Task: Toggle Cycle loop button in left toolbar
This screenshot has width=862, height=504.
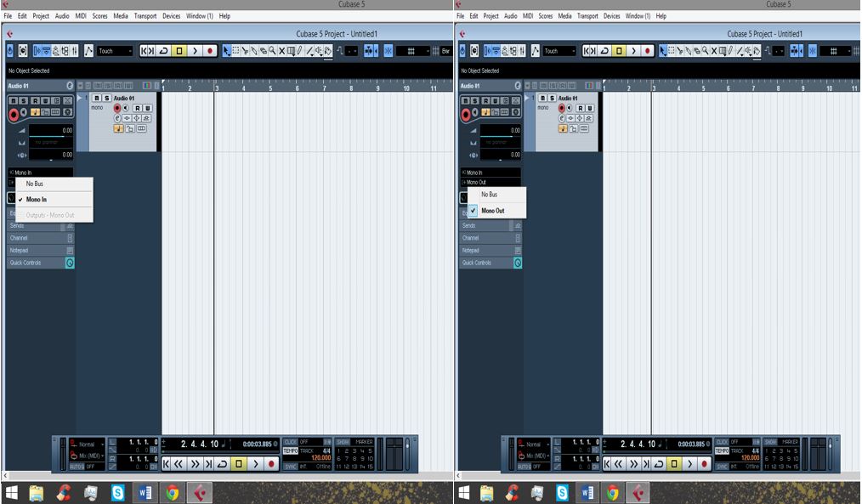Action: click(163, 50)
